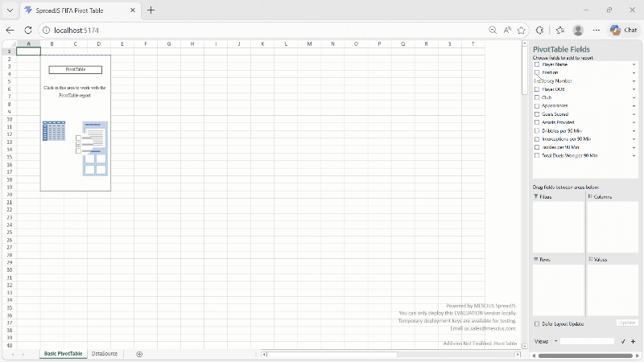Screen dimensions: 644x362
Task: Check the Total Duels Won per 90 Min checkbox
Action: (x=537, y=155)
